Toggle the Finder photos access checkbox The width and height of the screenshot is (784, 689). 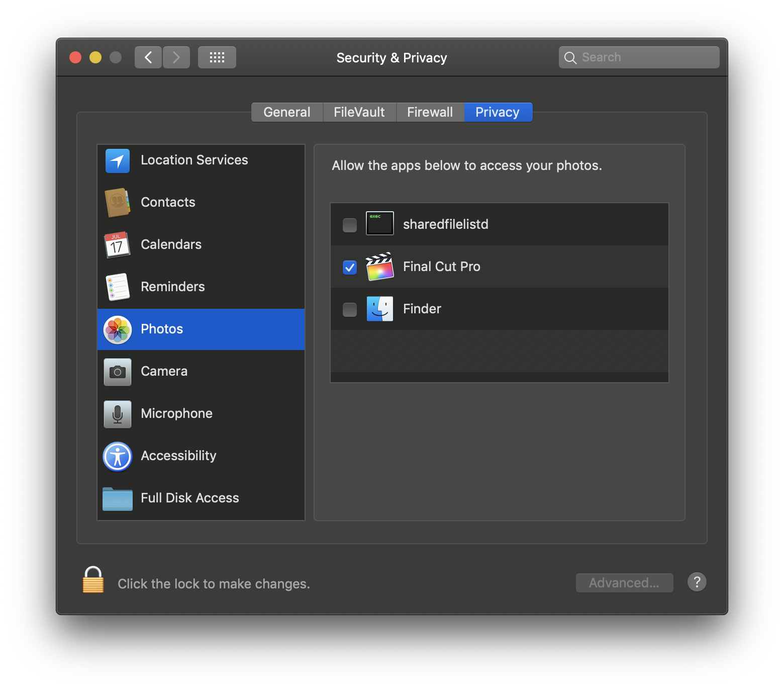[x=350, y=309]
